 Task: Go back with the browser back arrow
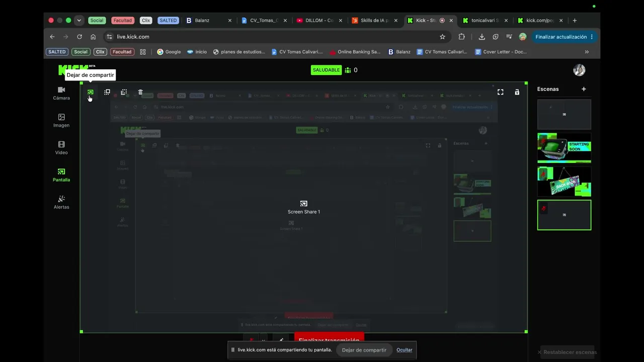click(52, 37)
